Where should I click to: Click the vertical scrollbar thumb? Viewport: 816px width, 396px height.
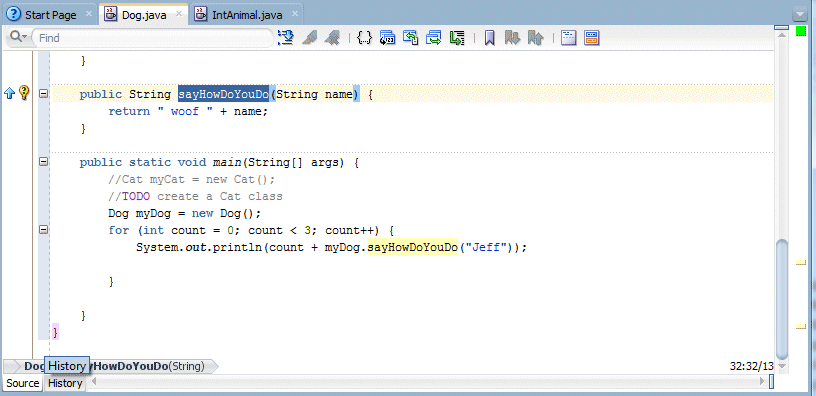(x=781, y=299)
